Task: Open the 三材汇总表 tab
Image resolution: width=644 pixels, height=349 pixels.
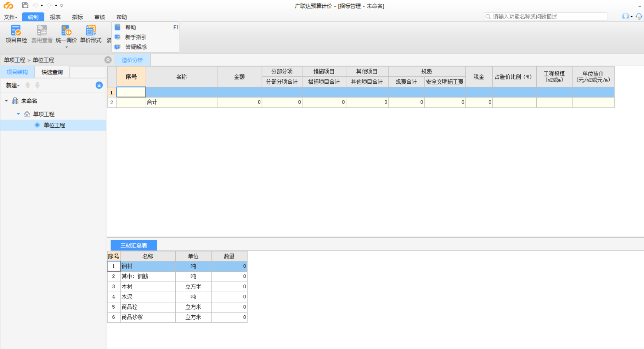Action: 134,245
